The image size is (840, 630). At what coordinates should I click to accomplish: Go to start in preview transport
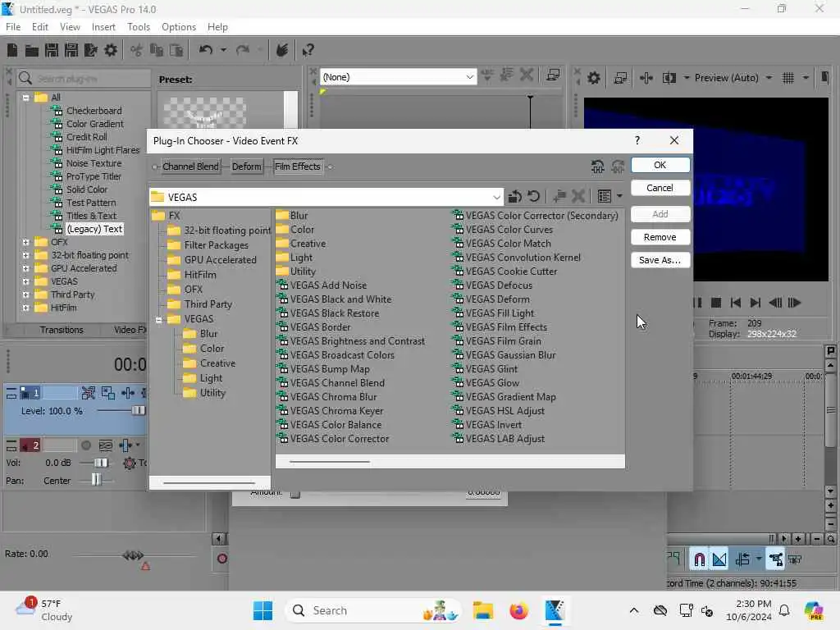tap(736, 303)
